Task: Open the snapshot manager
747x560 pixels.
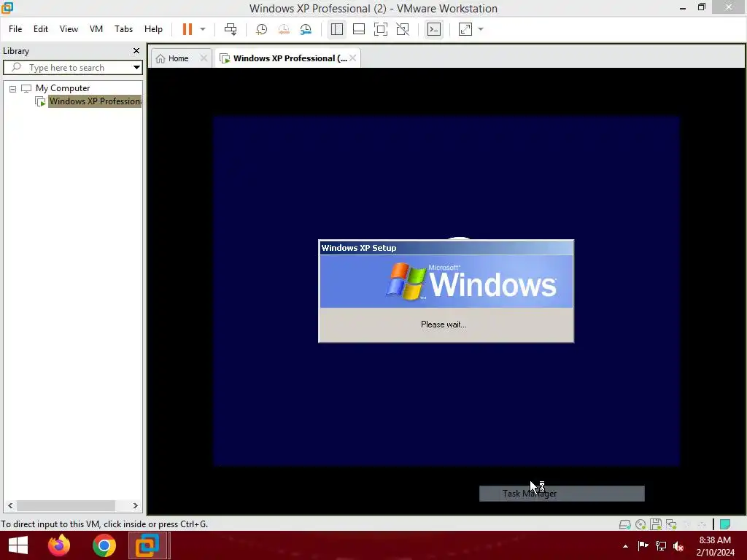Action: click(x=306, y=29)
